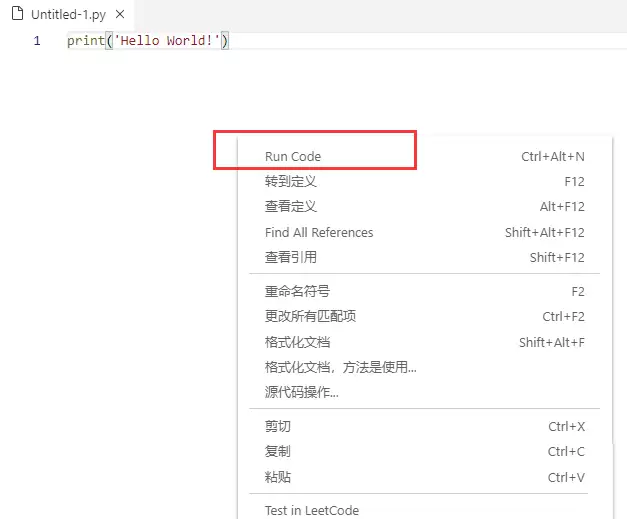627x519 pixels.
Task: Select 更改所有匹配项 menu item
Action: [x=310, y=317]
